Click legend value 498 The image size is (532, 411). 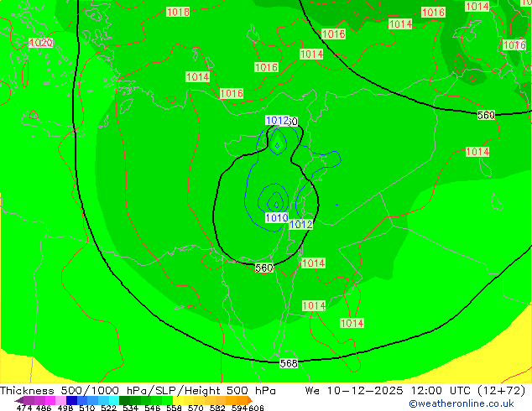tap(65, 408)
